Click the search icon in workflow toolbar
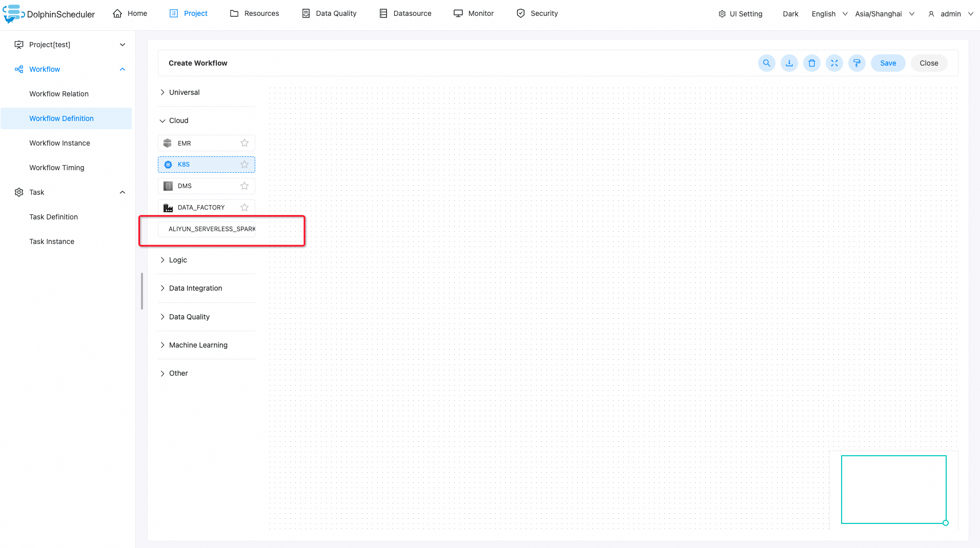Image resolution: width=980 pixels, height=548 pixels. coord(766,63)
